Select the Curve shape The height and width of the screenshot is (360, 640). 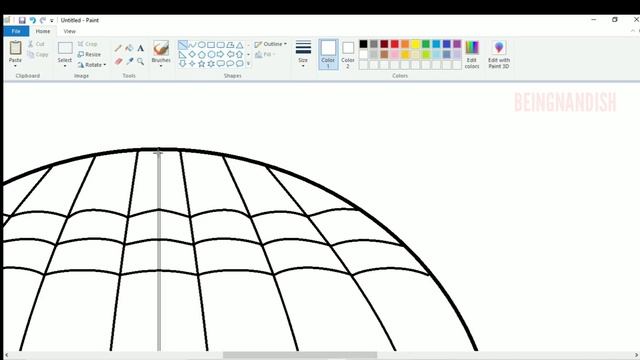coord(192,44)
